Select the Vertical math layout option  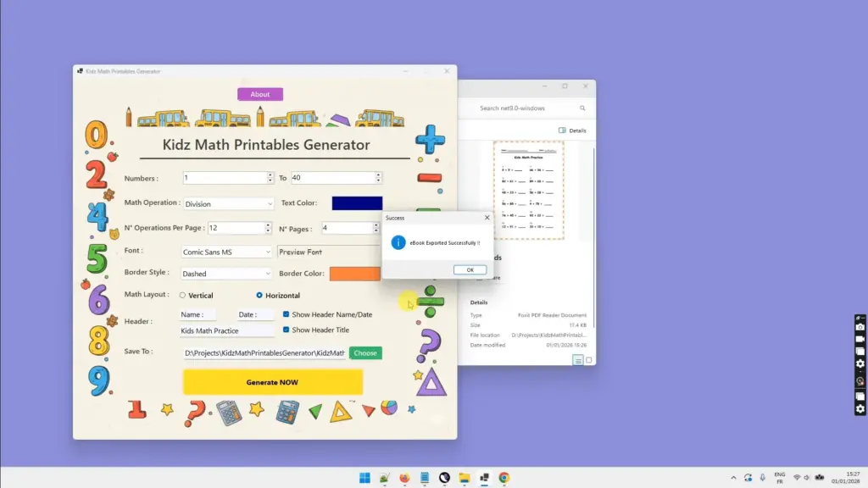tap(182, 294)
